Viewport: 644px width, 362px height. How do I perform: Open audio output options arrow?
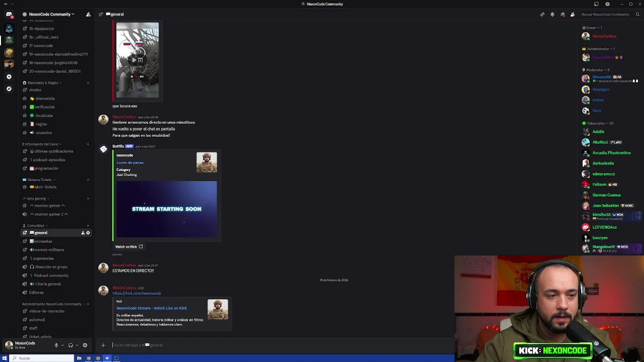[x=76, y=345]
